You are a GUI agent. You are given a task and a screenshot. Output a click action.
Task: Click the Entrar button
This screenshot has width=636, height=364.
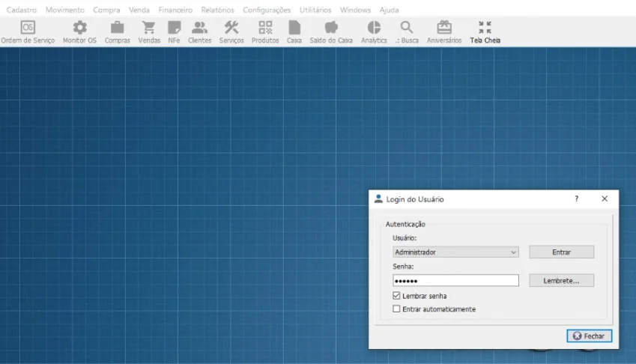pyautogui.click(x=561, y=252)
